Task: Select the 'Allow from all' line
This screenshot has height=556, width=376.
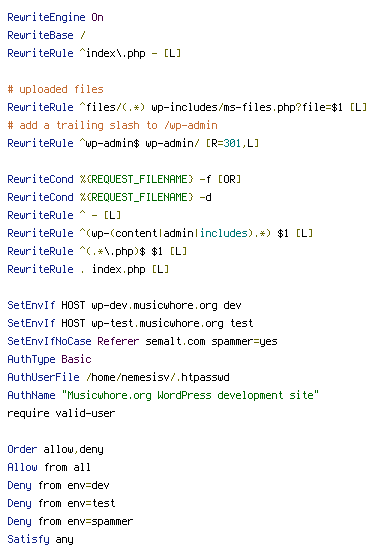Action: 49,467
